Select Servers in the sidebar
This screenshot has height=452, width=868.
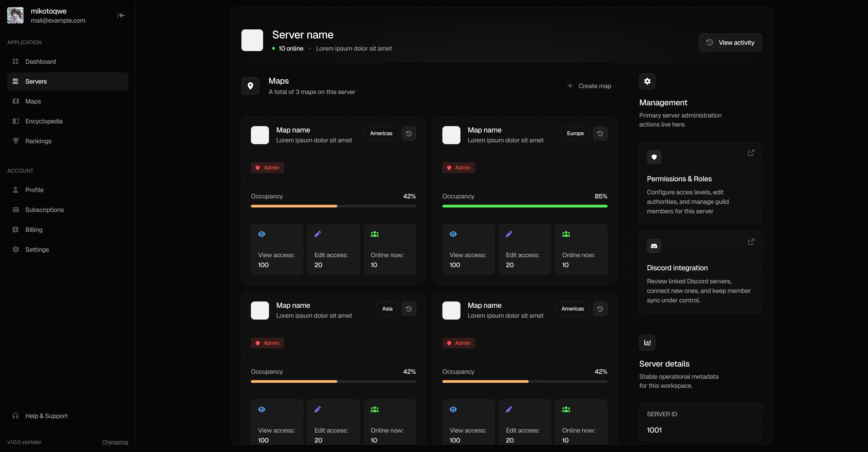coord(68,82)
